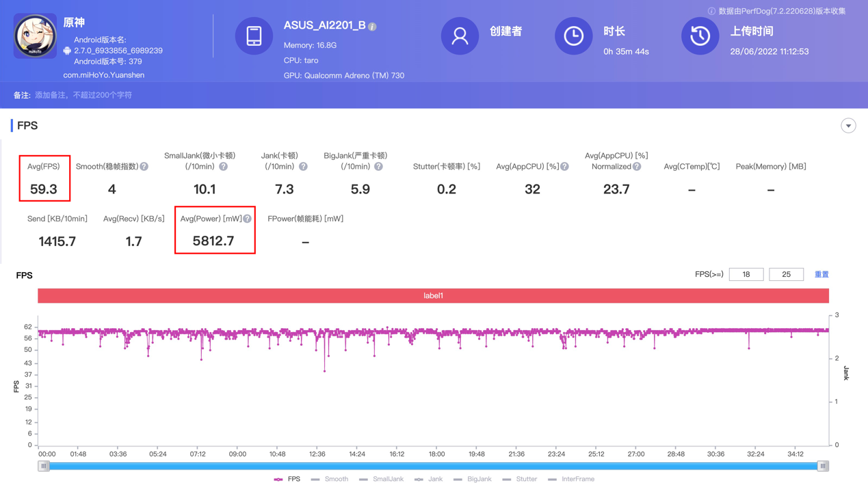Click the duration clock icon
Screen dimensions: 868x486
[x=573, y=36]
